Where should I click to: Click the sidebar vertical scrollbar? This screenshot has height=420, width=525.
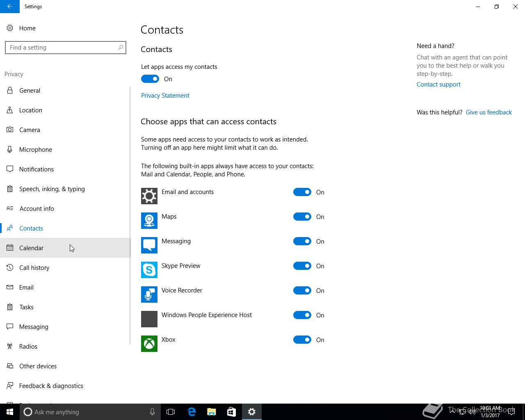[130, 215]
